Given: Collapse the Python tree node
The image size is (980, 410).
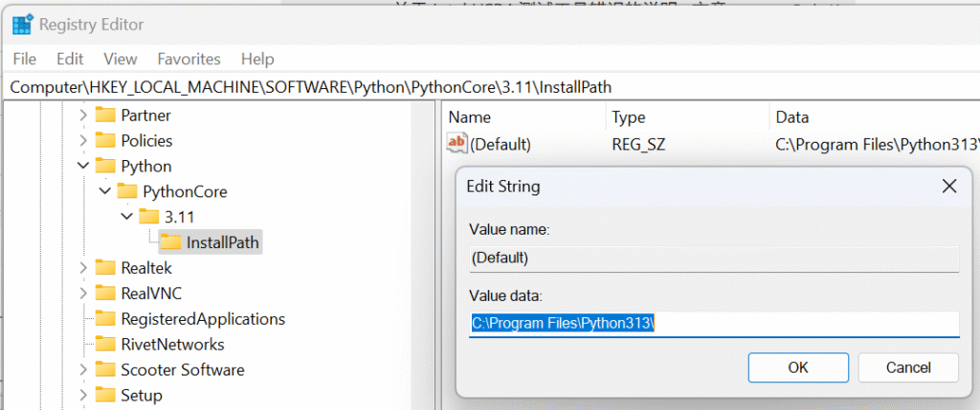Looking at the screenshot, I should click(x=83, y=167).
